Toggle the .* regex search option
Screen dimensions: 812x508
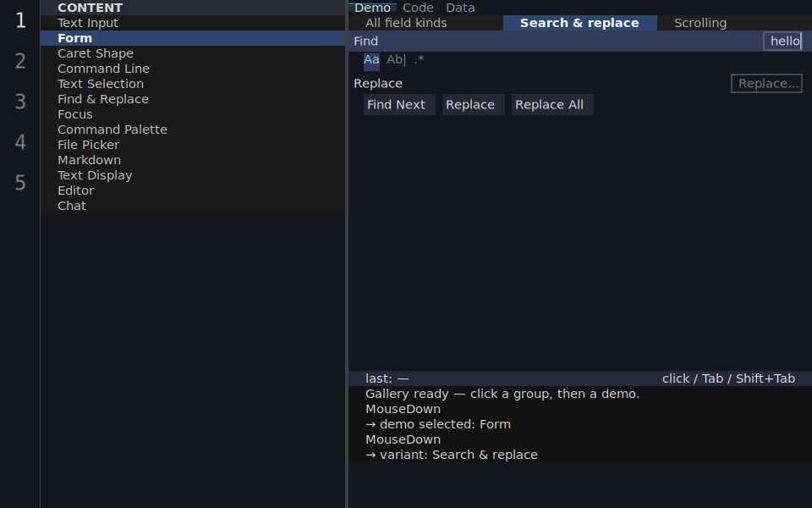[x=419, y=60]
